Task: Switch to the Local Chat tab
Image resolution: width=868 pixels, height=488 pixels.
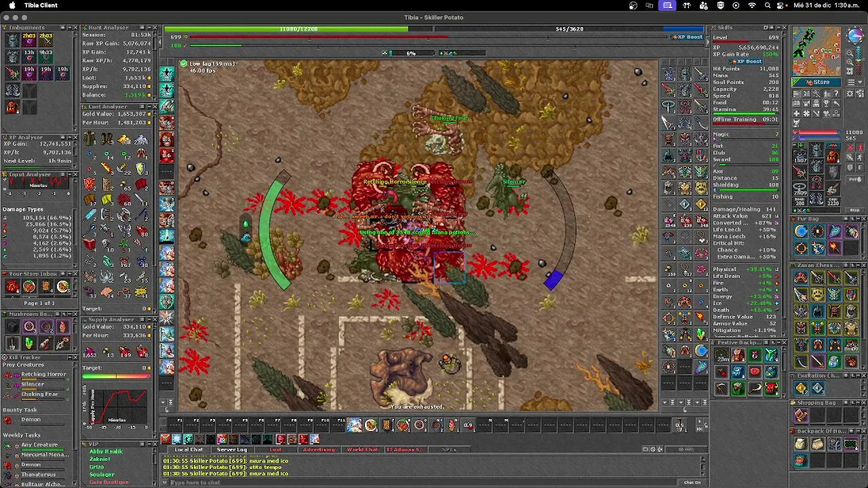Action: [x=189, y=449]
